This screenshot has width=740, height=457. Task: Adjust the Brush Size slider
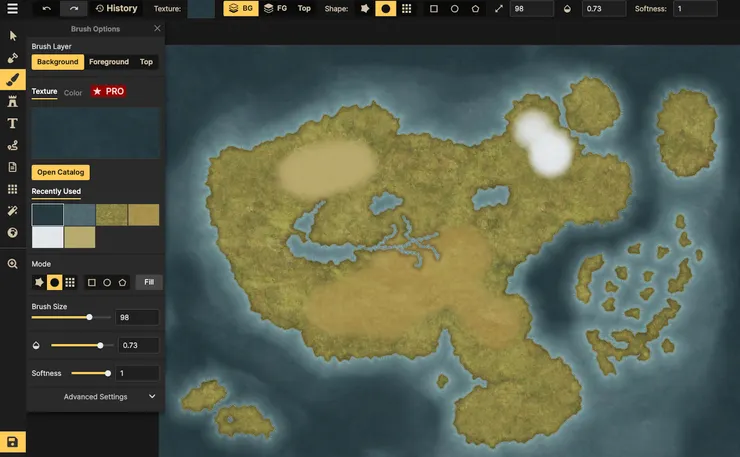[71, 317]
